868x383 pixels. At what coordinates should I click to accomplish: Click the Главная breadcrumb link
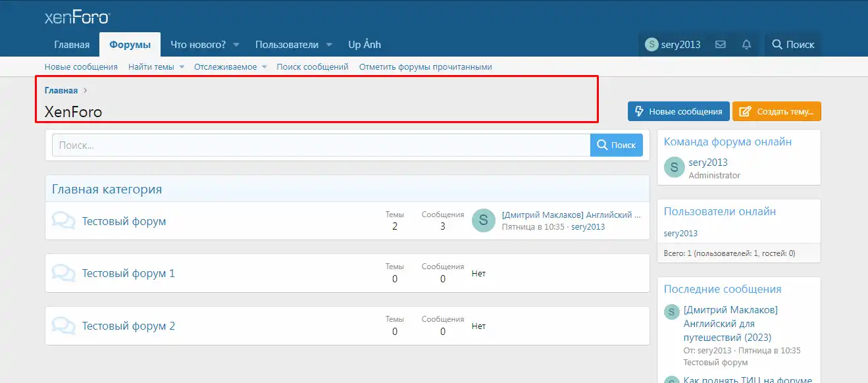click(x=61, y=91)
